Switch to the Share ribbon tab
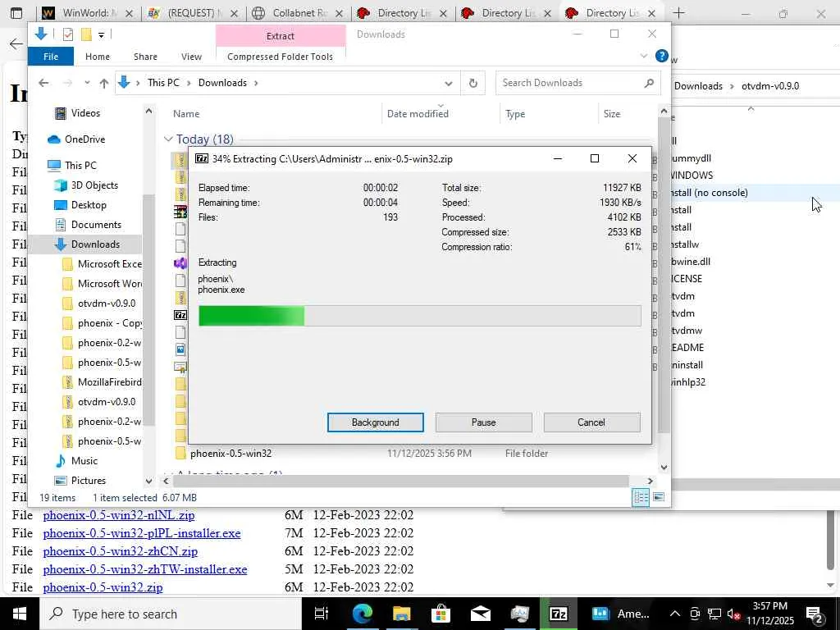This screenshot has height=630, width=840. pyautogui.click(x=145, y=57)
